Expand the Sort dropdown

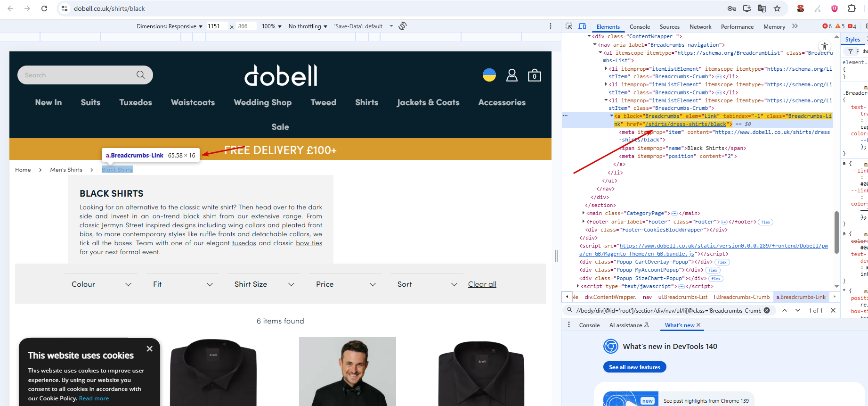click(427, 284)
